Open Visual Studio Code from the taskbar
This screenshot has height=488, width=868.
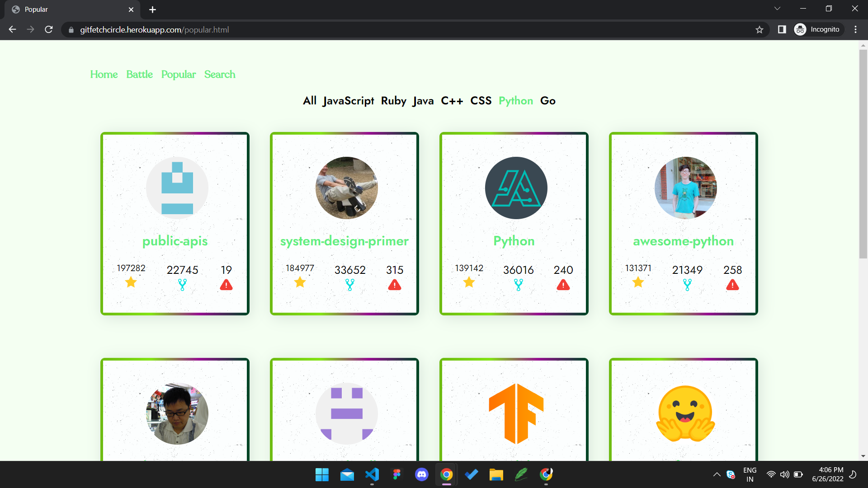pos(372,474)
